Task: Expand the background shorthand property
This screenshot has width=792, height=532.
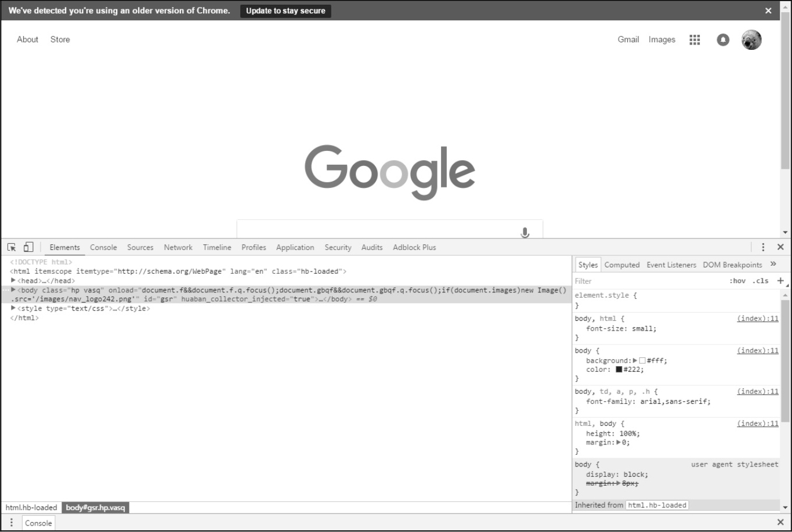Action: point(635,360)
